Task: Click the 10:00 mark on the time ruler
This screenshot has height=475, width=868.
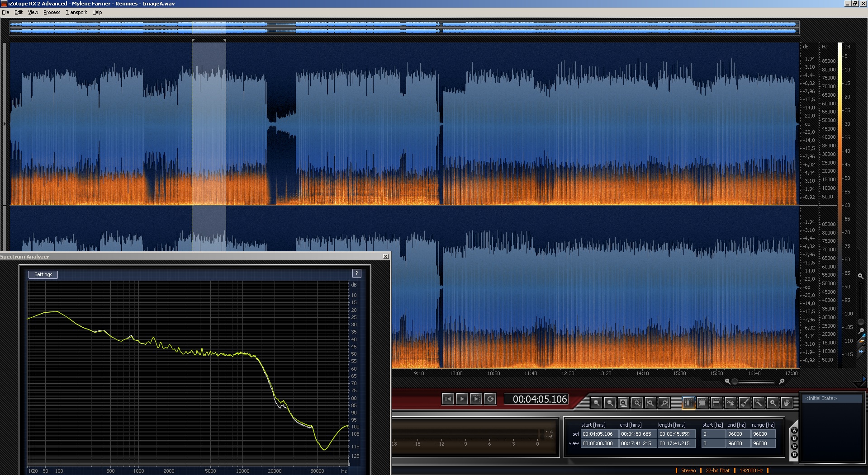Action: pyautogui.click(x=456, y=373)
